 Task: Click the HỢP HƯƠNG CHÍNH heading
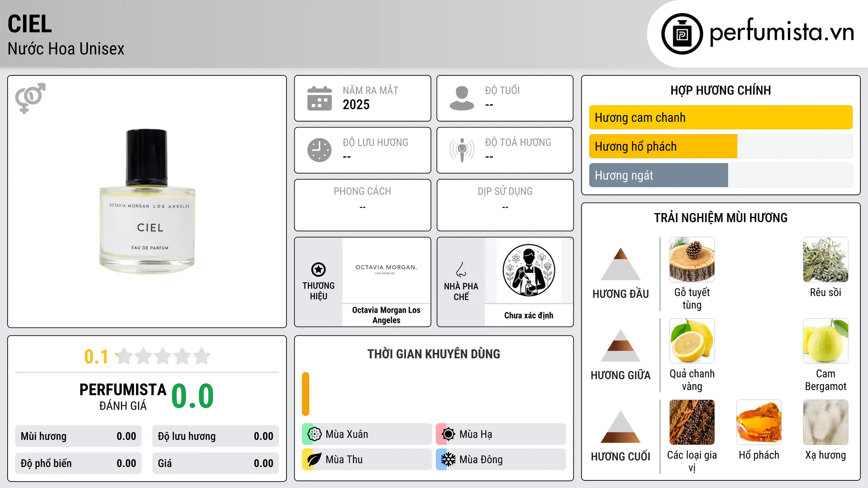721,90
